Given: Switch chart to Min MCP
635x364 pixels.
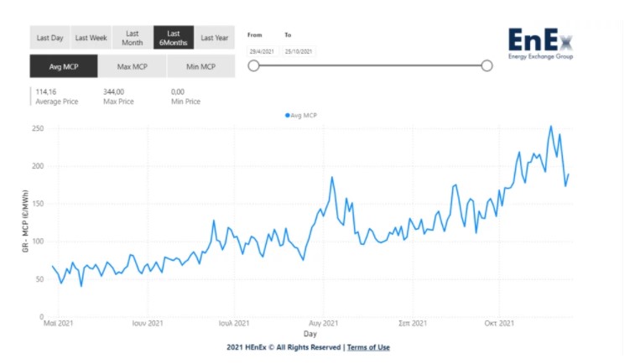Looking at the screenshot, I should point(200,66).
